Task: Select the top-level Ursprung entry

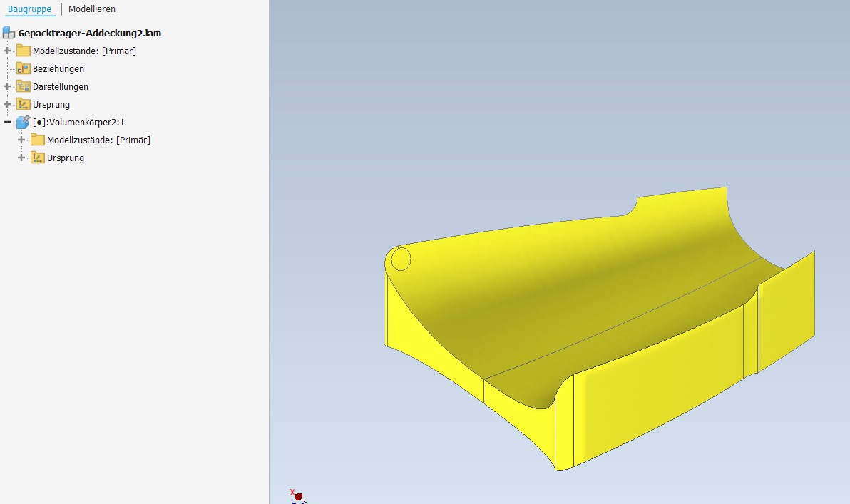Action: coord(51,105)
